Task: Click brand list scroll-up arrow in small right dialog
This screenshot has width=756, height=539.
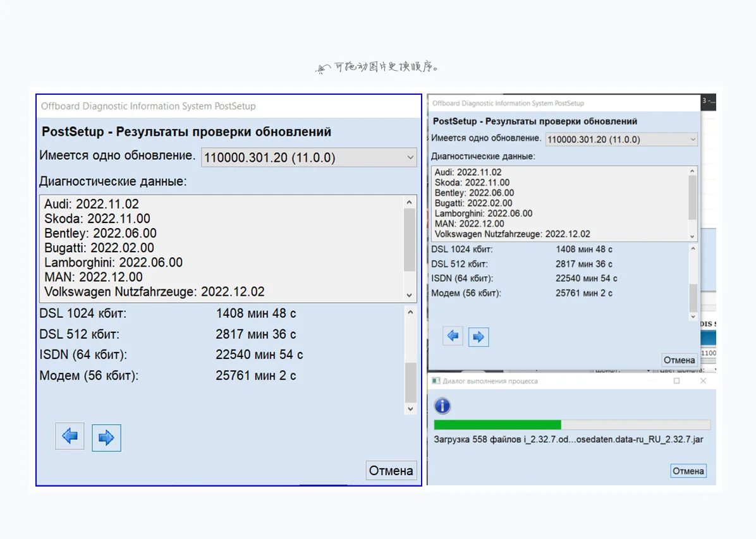Action: coord(692,171)
